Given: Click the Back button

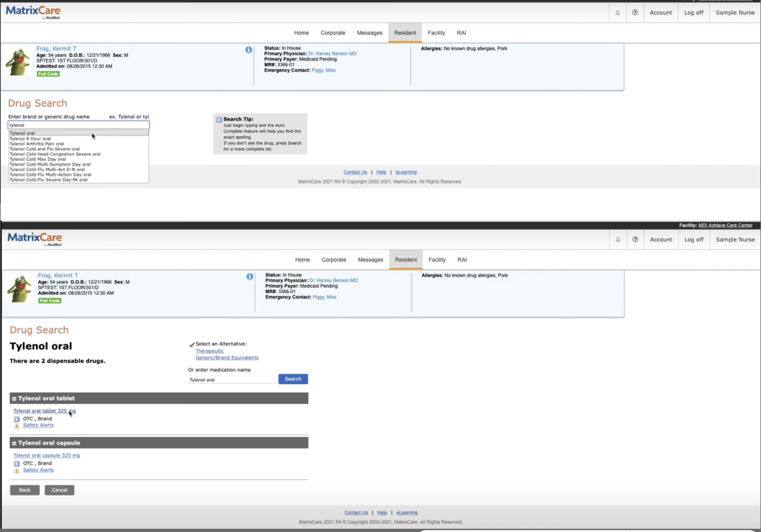Looking at the screenshot, I should pos(25,490).
